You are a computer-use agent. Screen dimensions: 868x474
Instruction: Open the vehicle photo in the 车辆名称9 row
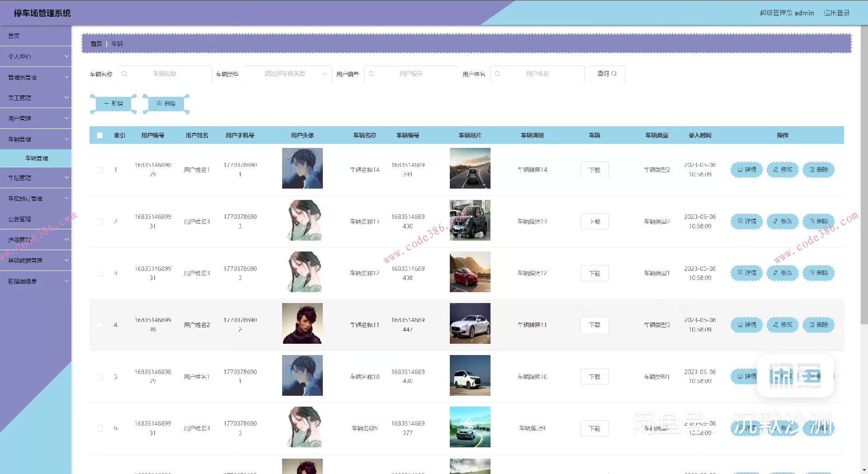click(x=470, y=427)
